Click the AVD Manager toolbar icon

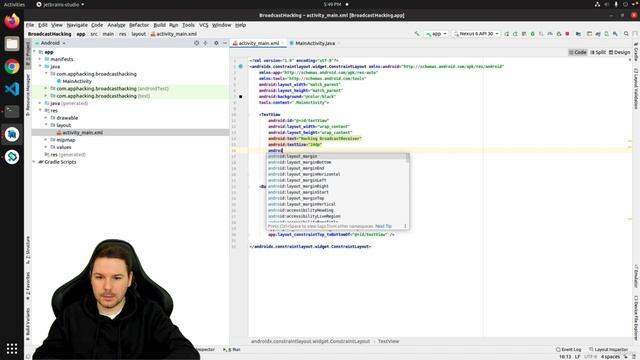[x=607, y=34]
